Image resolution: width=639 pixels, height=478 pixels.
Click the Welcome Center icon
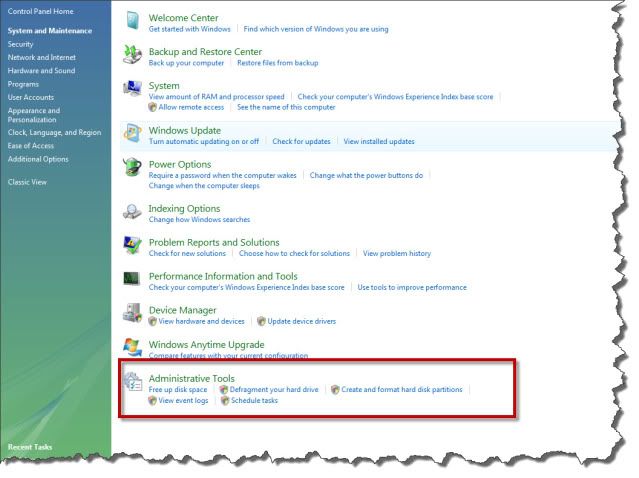pos(132,21)
